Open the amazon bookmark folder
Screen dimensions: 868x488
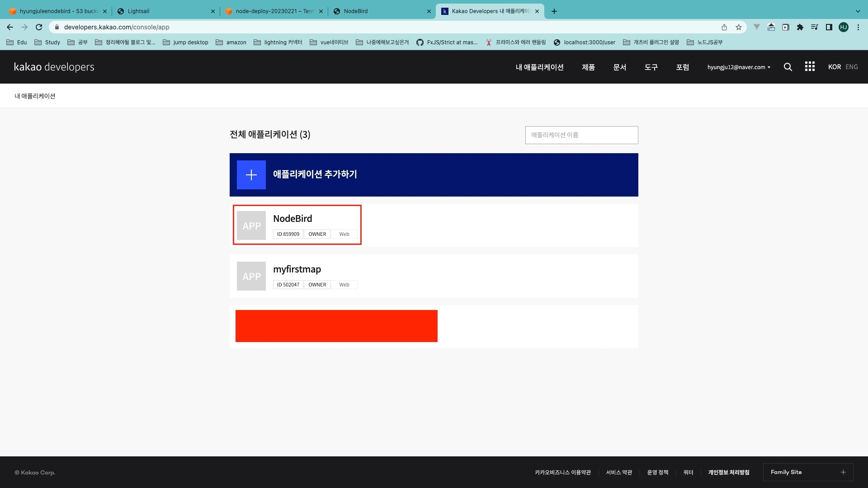231,42
